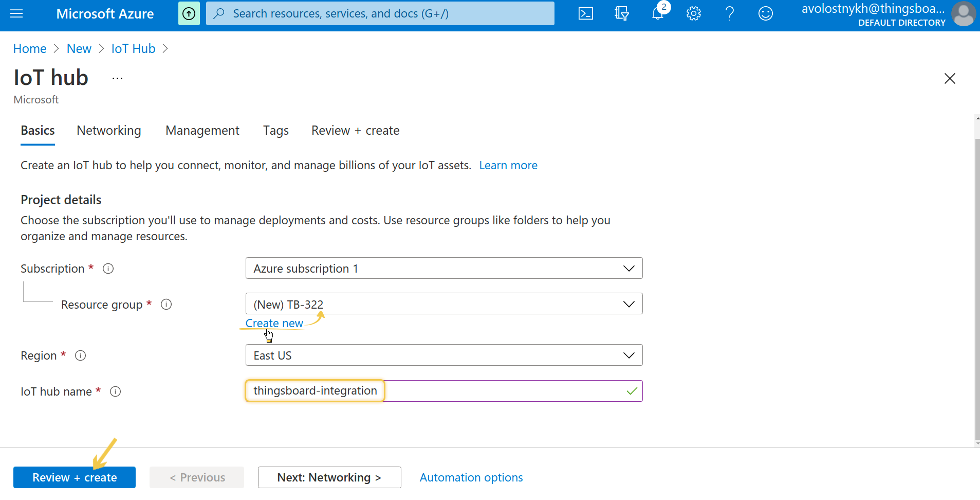Show info tooltip for Subscription field
The width and height of the screenshot is (980, 500).
tap(108, 269)
